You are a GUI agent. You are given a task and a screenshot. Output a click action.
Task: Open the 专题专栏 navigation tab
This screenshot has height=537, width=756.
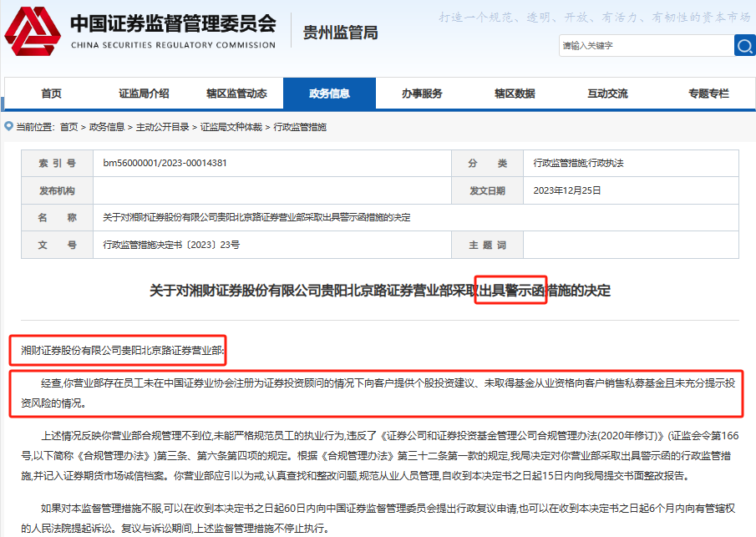[708, 94]
